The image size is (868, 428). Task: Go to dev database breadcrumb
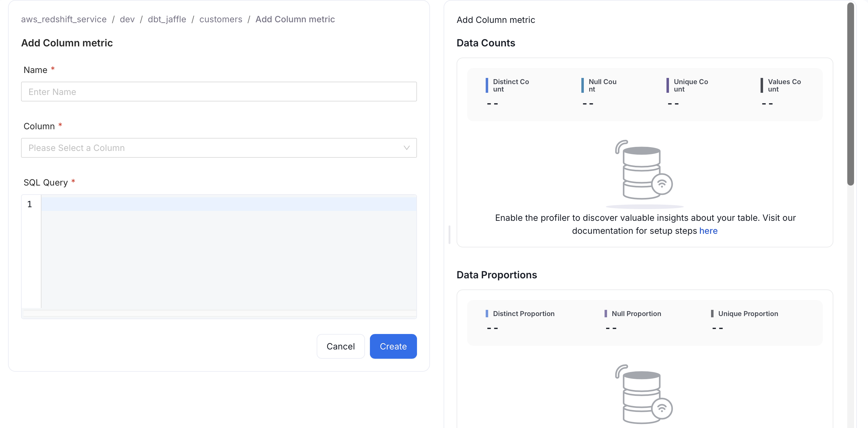(x=127, y=19)
